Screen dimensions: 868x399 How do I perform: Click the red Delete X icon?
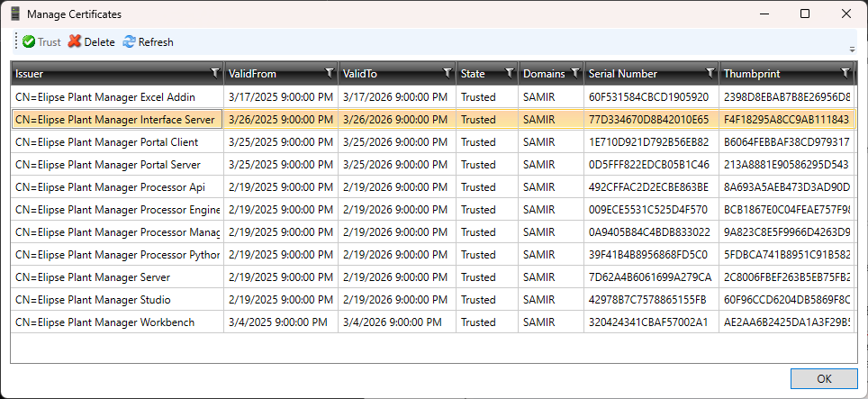(75, 42)
